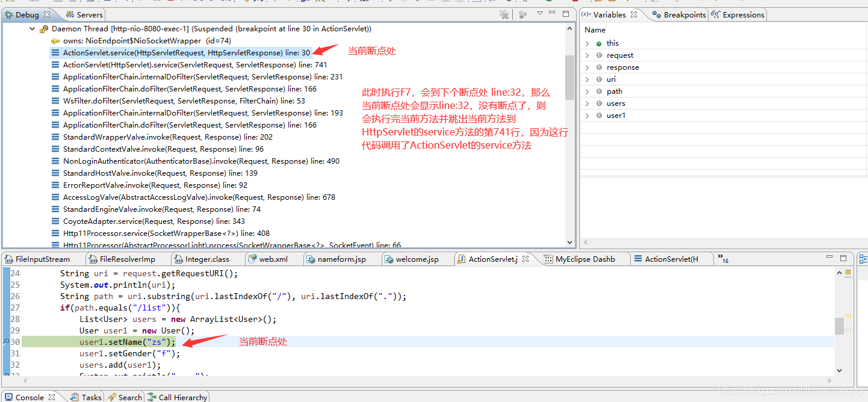
Task: Click the Name column header in Variables
Action: (595, 30)
